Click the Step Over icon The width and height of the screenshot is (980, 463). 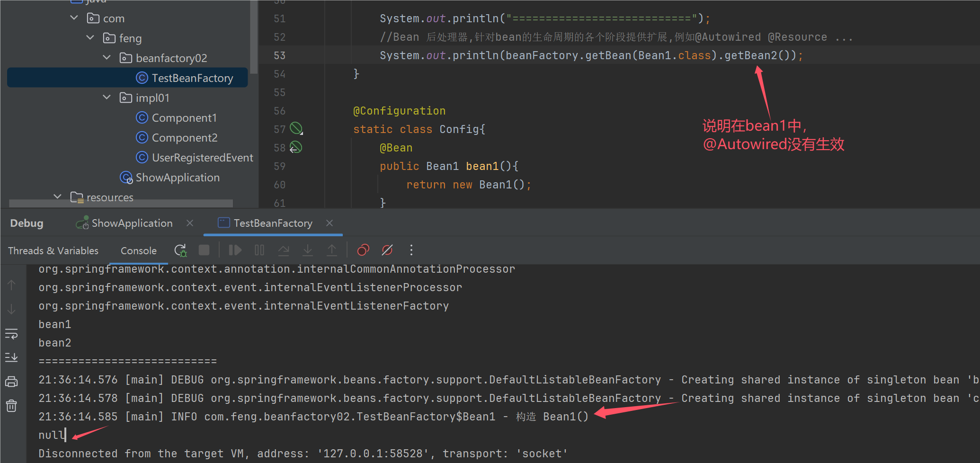pos(284,250)
